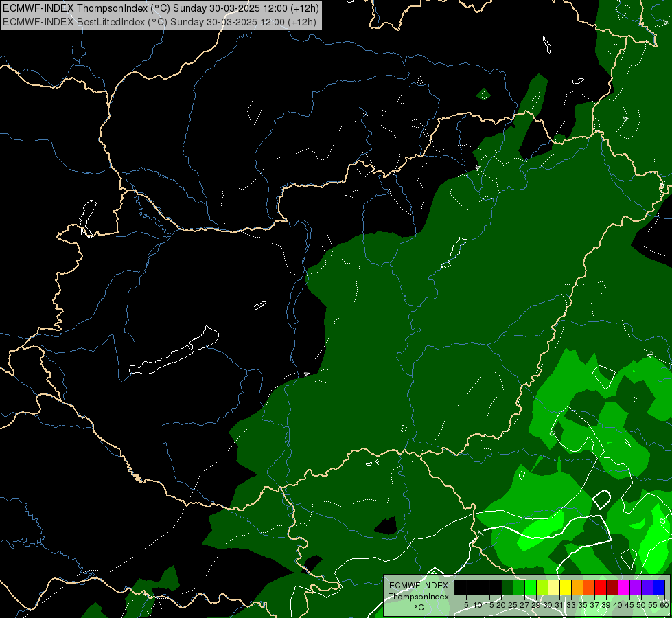Image resolution: width=672 pixels, height=618 pixels.
Task: Select the dark green 20–25 legend swatch
Action: tap(507, 587)
